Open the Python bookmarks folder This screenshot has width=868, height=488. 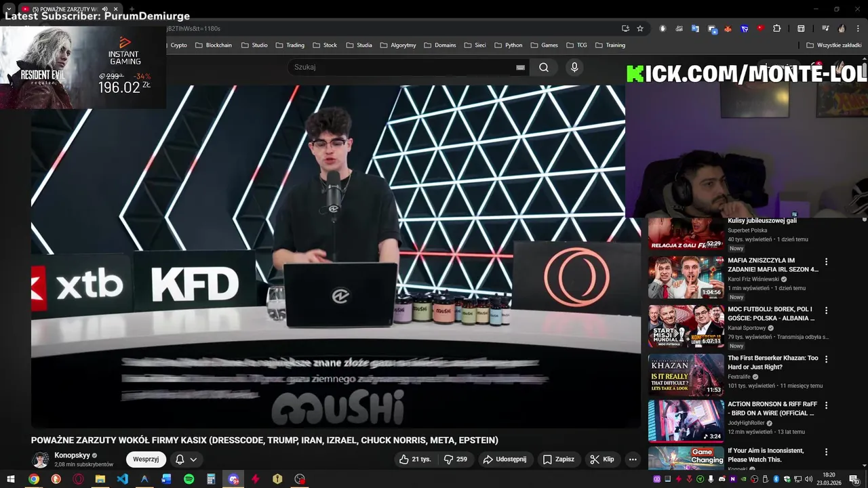[509, 45]
